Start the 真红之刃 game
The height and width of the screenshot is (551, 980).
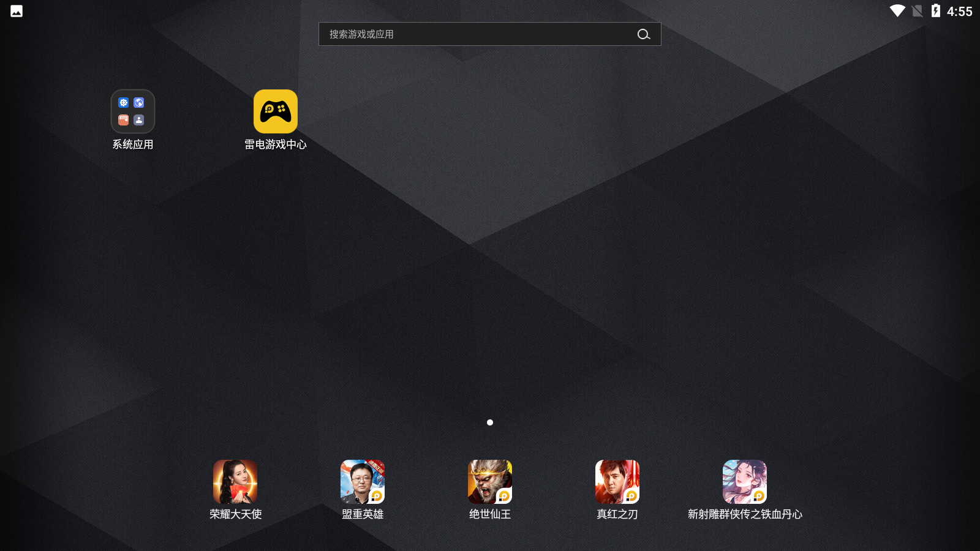tap(617, 482)
